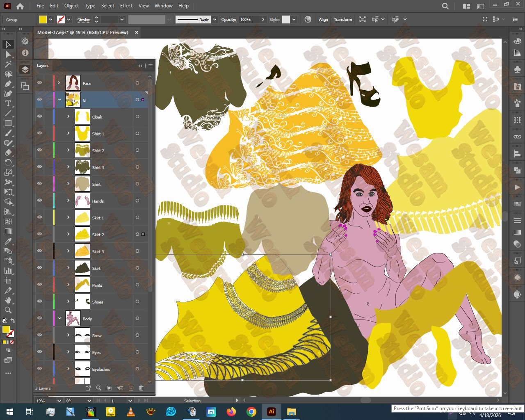Open the Layers panel icon
The height and width of the screenshot is (420, 525).
25,69
